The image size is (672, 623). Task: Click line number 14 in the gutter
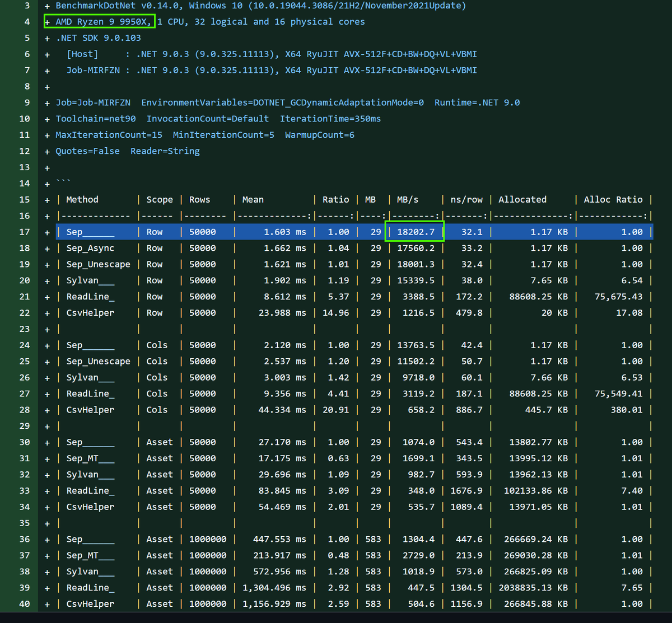pos(25,183)
